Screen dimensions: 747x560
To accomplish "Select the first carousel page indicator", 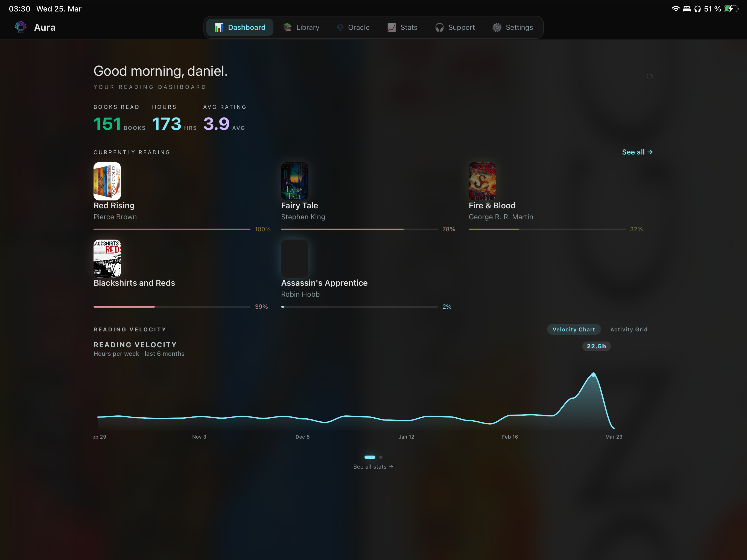I will pyautogui.click(x=370, y=457).
